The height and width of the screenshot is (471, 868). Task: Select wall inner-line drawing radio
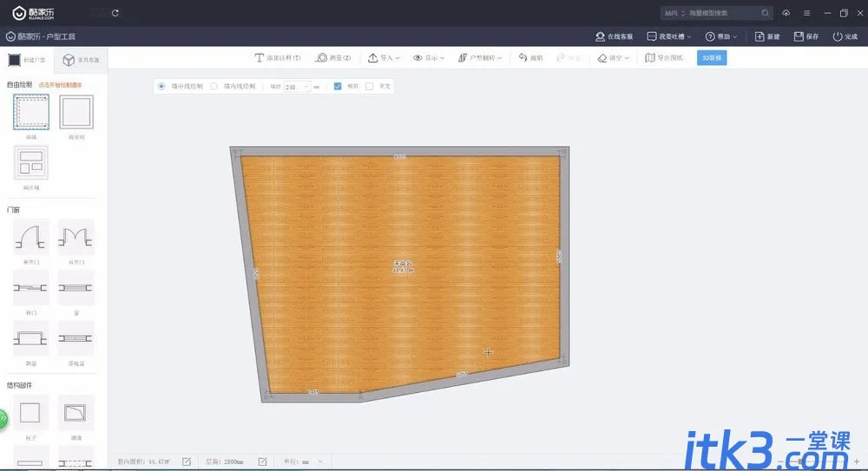click(x=214, y=87)
